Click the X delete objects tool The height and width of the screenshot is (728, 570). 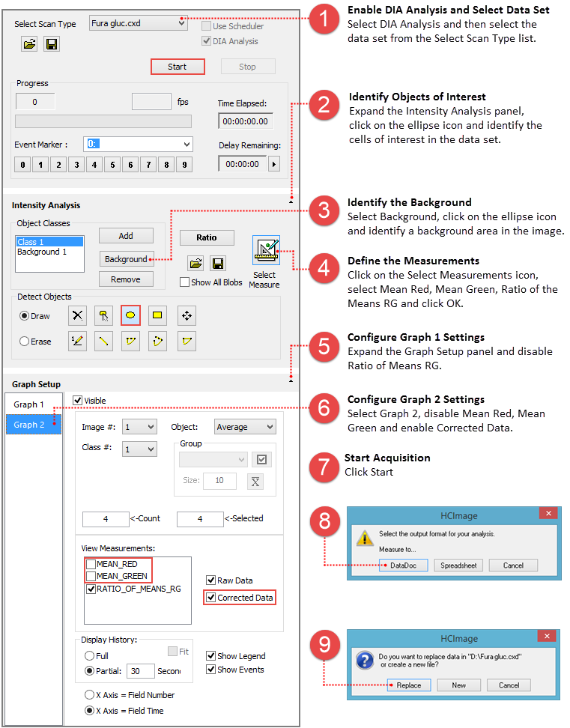pyautogui.click(x=77, y=316)
